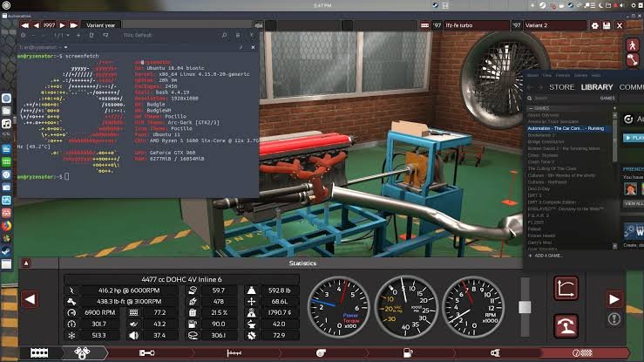Collapse the GAMES category in Steam
Image resolution: width=644 pixels, height=362 pixels.
pos(531,108)
